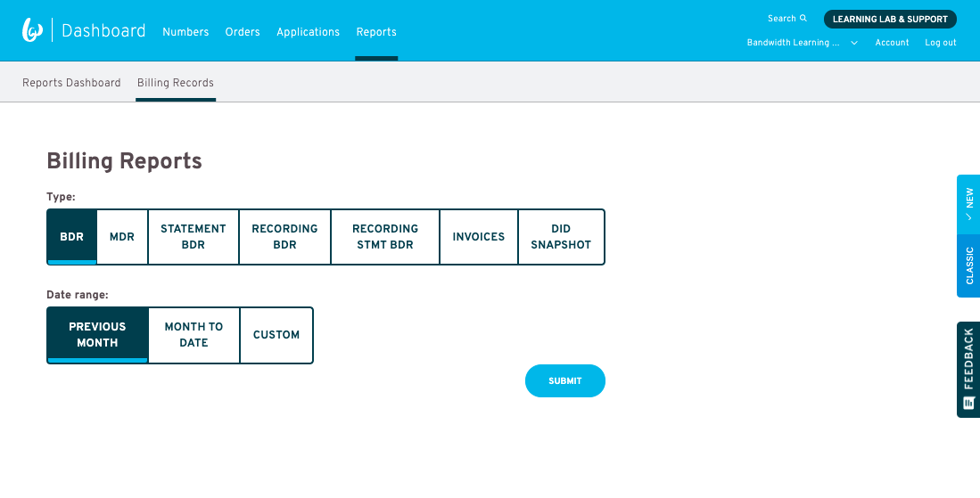Open the Numbers menu
Screen dimensions: 980x498
coord(185,32)
